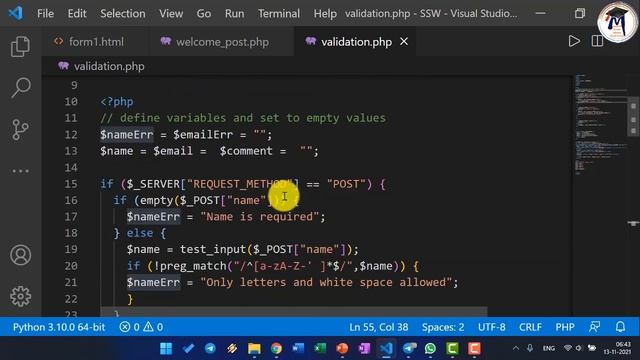This screenshot has width=640, height=360.
Task: Open the Accounts menu icon
Action: 20,255
